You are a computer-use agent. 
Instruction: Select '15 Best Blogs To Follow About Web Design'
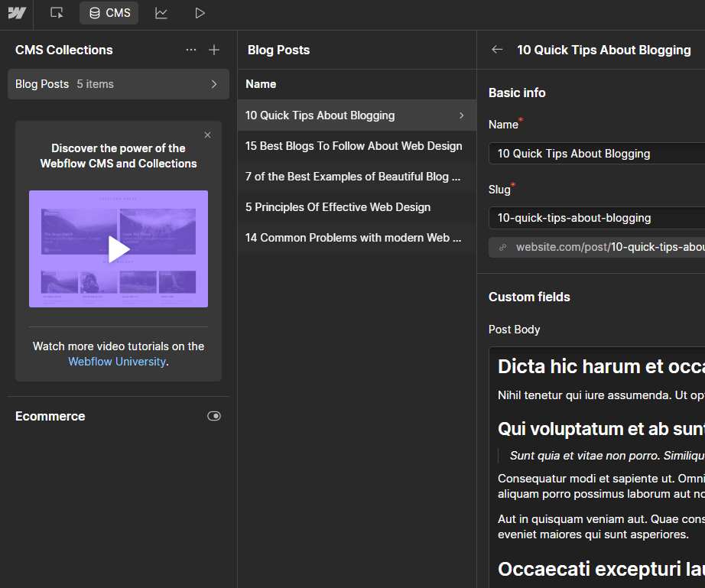pyautogui.click(x=353, y=145)
